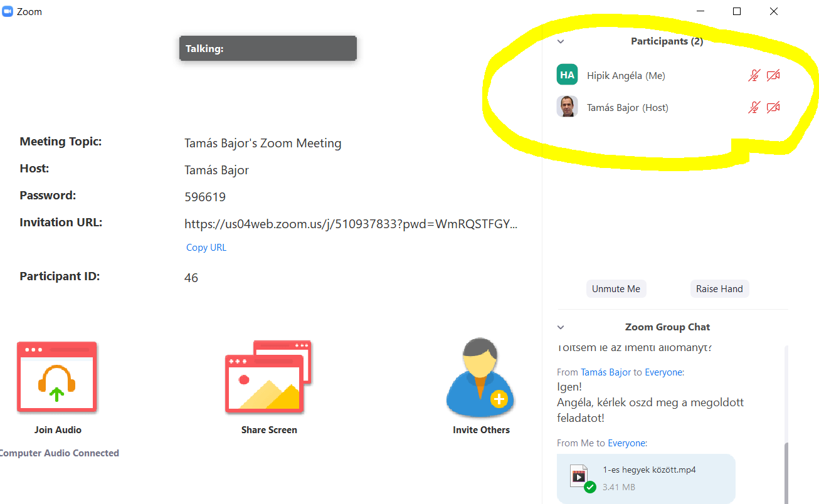
Task: Click the Participant ID value 46
Action: 191,278
